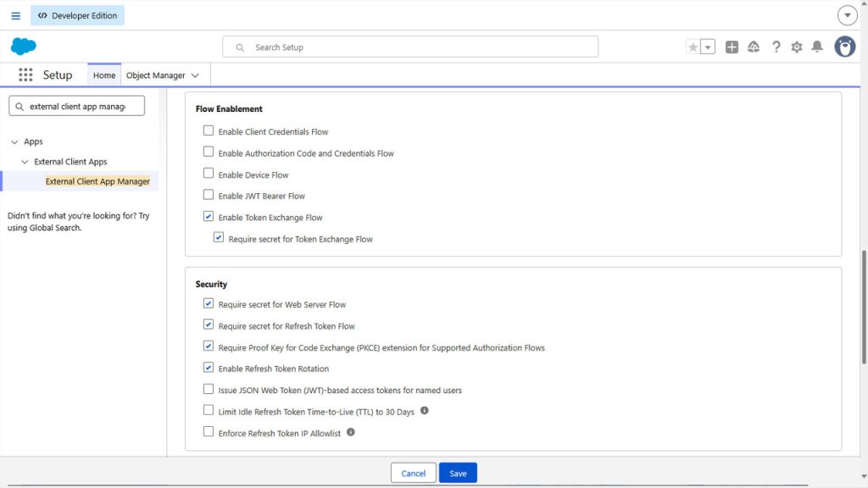The height and width of the screenshot is (488, 868).
Task: Enable Client Credentials Flow checkbox
Action: point(209,130)
